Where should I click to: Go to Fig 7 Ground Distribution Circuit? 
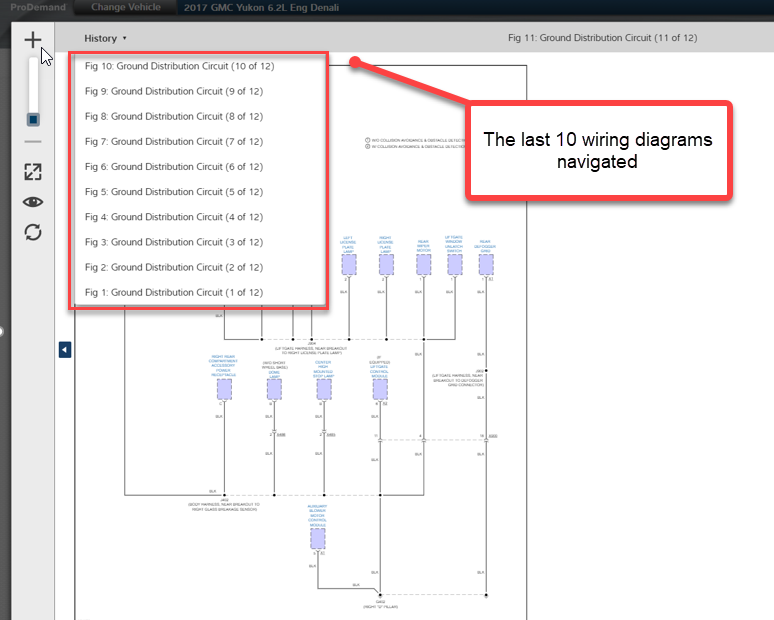[x=173, y=142]
